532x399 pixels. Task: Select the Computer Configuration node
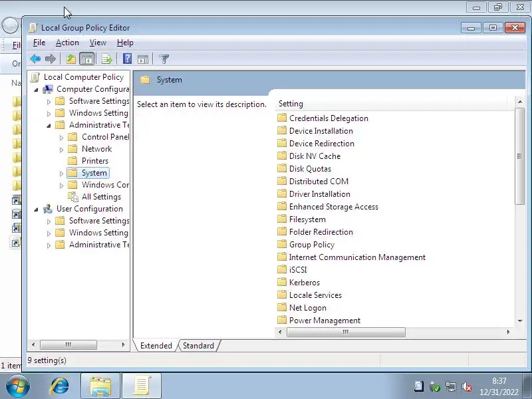92,89
